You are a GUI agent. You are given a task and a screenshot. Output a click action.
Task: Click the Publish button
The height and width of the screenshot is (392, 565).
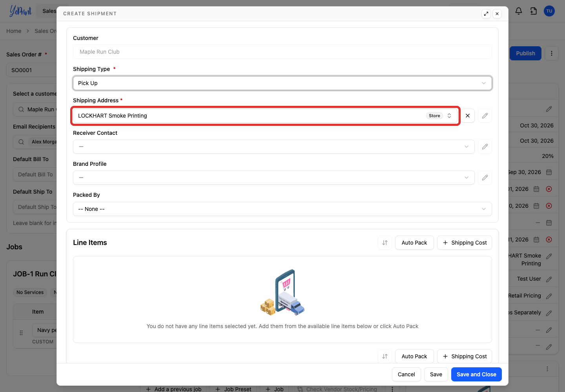click(525, 53)
